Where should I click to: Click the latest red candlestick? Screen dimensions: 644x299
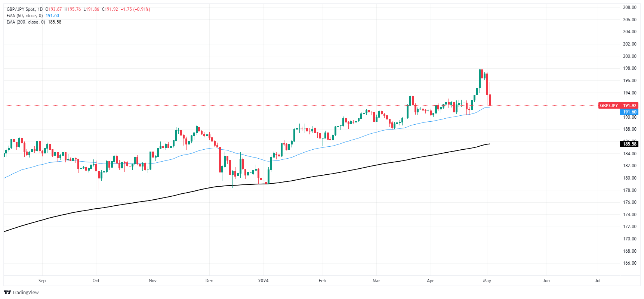click(x=490, y=100)
